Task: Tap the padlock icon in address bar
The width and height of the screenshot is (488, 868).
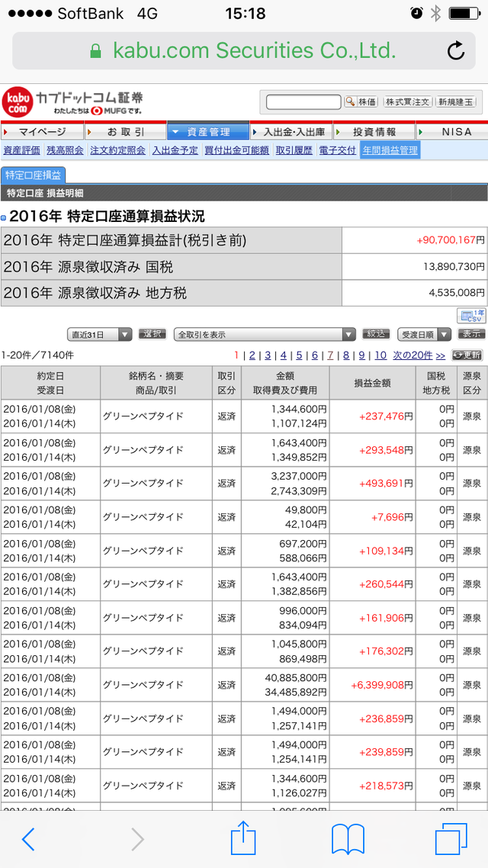Action: (x=96, y=51)
